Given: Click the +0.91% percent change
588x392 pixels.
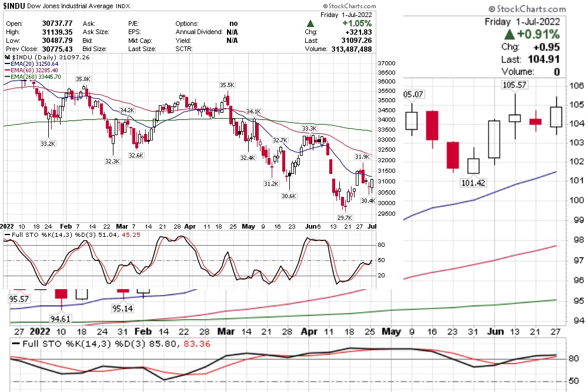Looking at the screenshot, I should coord(538,35).
